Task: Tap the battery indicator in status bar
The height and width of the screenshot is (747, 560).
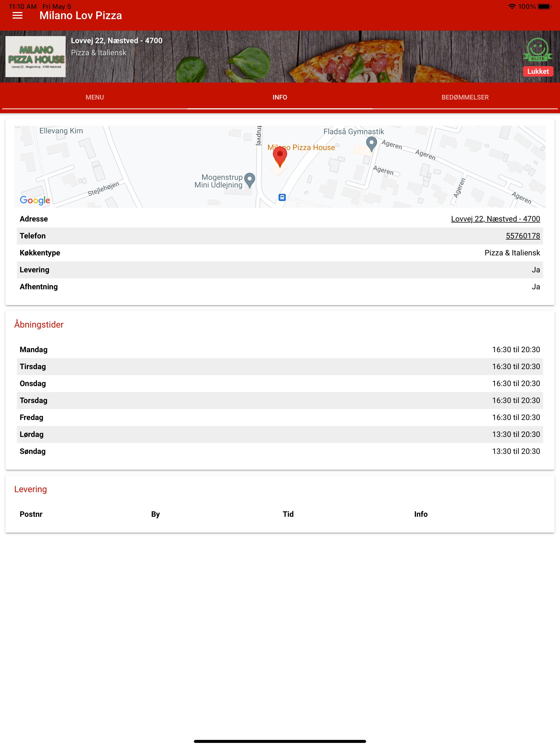Action: [x=544, y=6]
